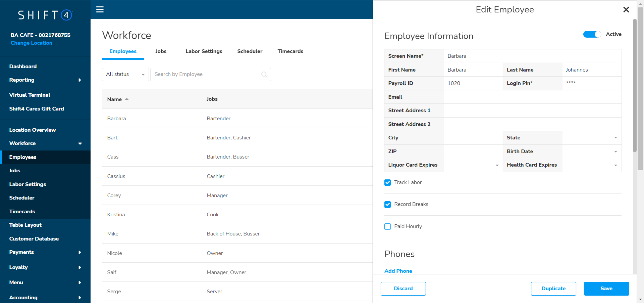The height and width of the screenshot is (303, 644).
Task: Click the Change Location link
Action: (x=32, y=43)
